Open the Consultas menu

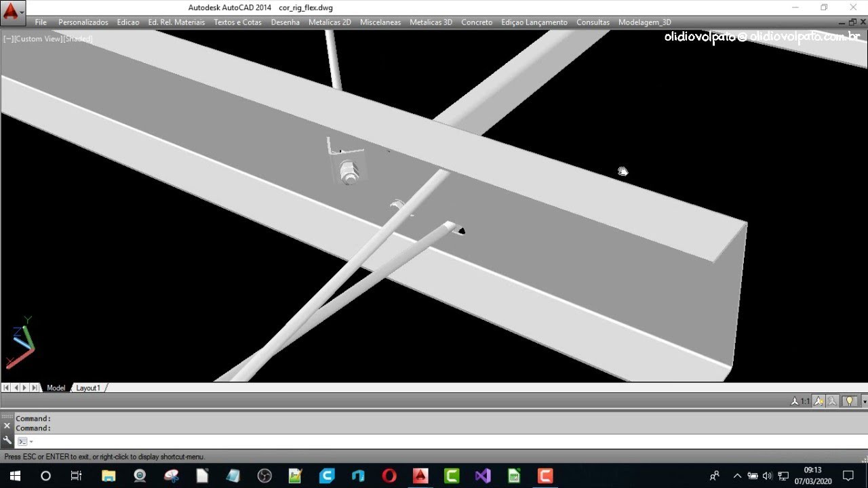point(593,22)
